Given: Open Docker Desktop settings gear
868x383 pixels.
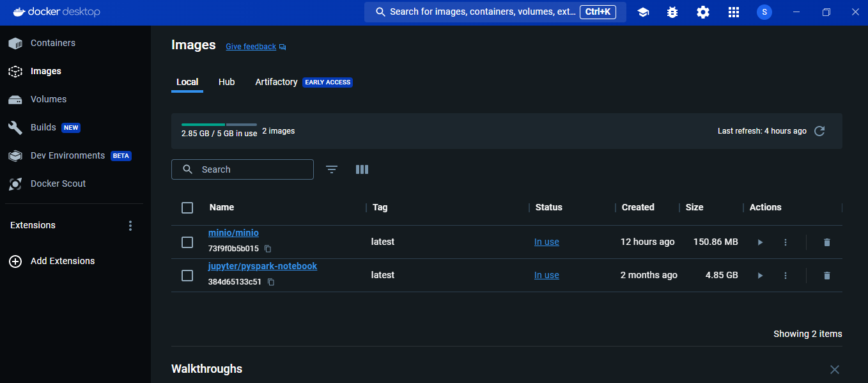Looking at the screenshot, I should 703,12.
